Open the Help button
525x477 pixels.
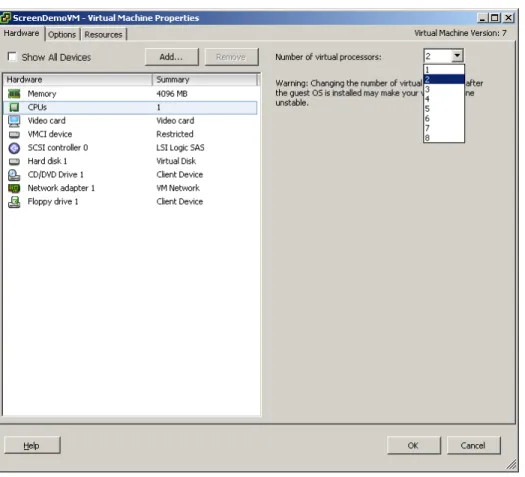pyautogui.click(x=32, y=445)
